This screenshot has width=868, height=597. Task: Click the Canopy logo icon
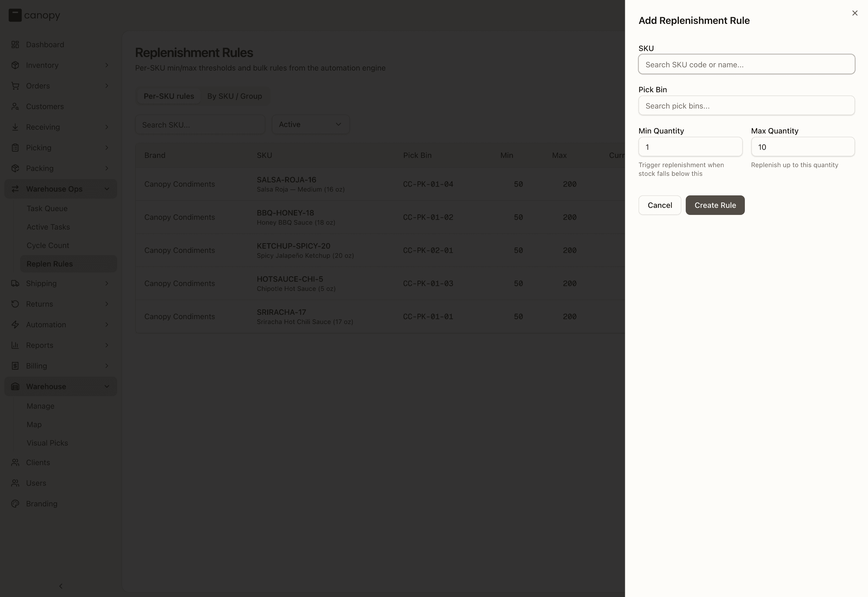(x=15, y=15)
